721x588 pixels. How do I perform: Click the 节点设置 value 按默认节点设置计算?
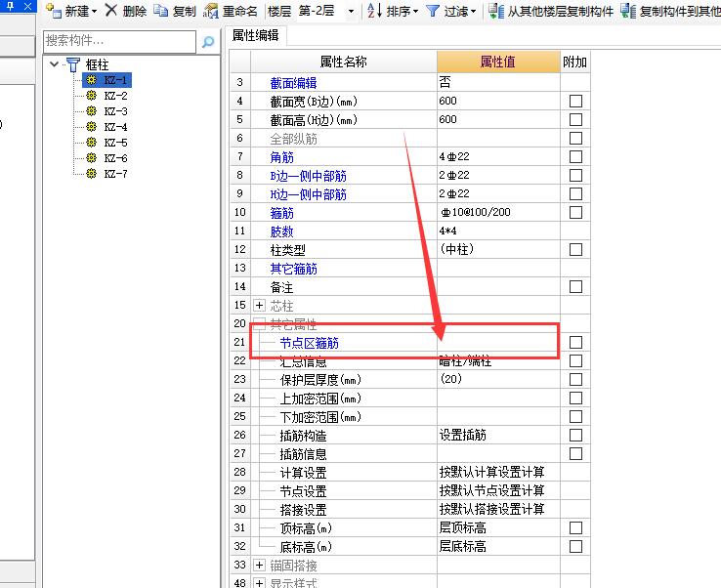pyautogui.click(x=491, y=490)
